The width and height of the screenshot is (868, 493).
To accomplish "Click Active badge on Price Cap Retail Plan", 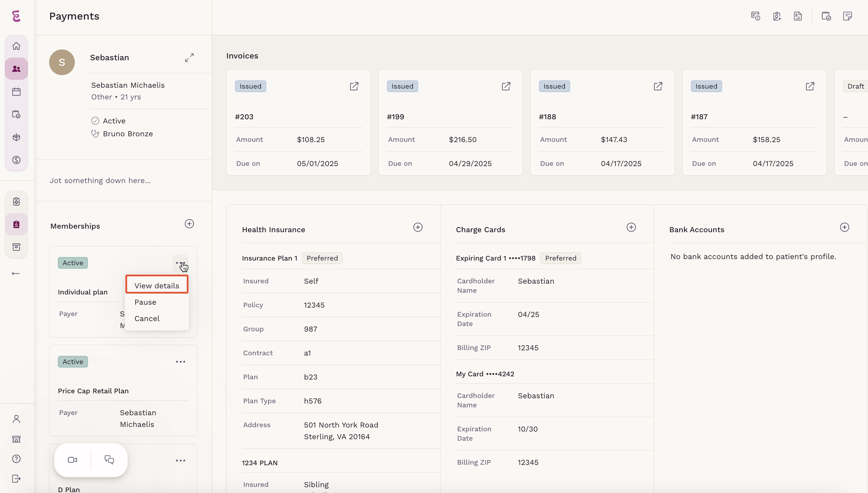I will [x=73, y=362].
